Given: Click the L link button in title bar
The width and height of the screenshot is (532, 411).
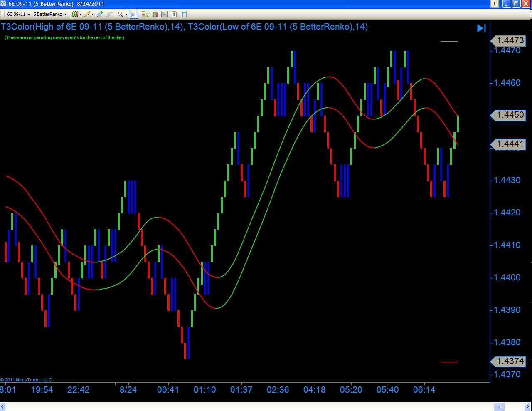Looking at the screenshot, I should click(x=495, y=4).
